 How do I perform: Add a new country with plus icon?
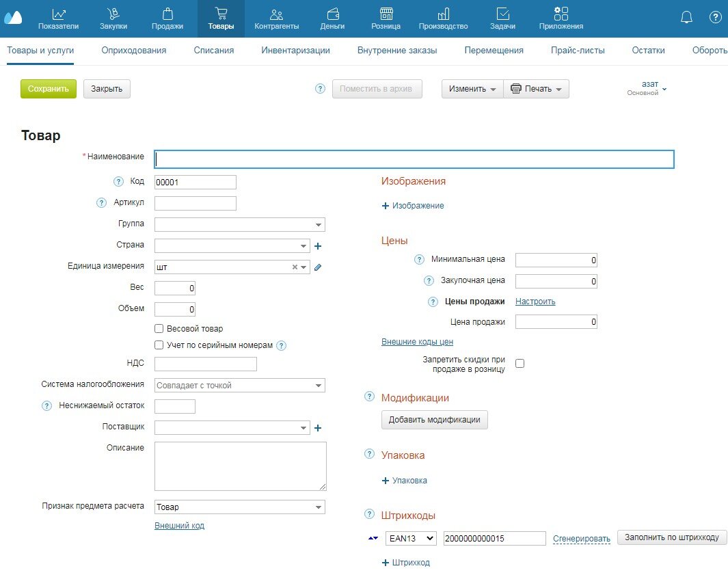[x=318, y=246]
